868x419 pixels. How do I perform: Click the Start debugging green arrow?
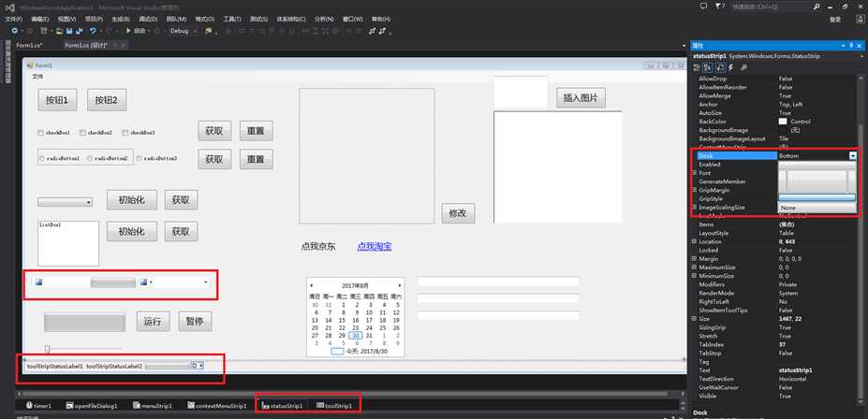pyautogui.click(x=128, y=31)
